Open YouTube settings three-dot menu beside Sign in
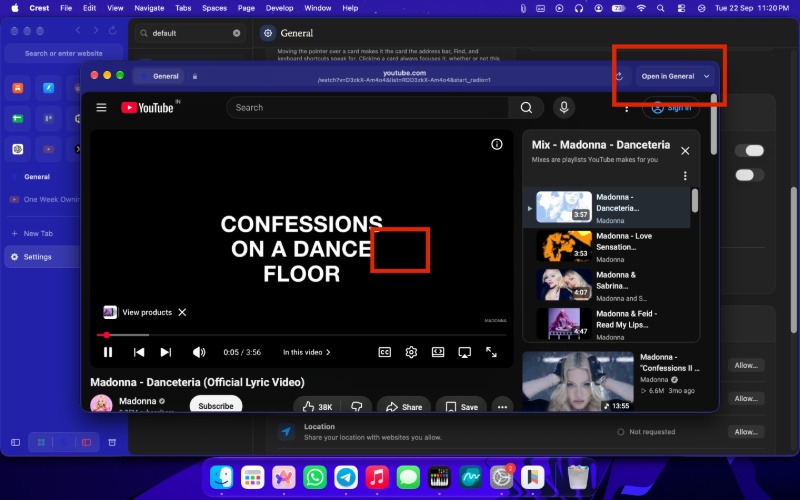800x500 pixels. pos(627,109)
